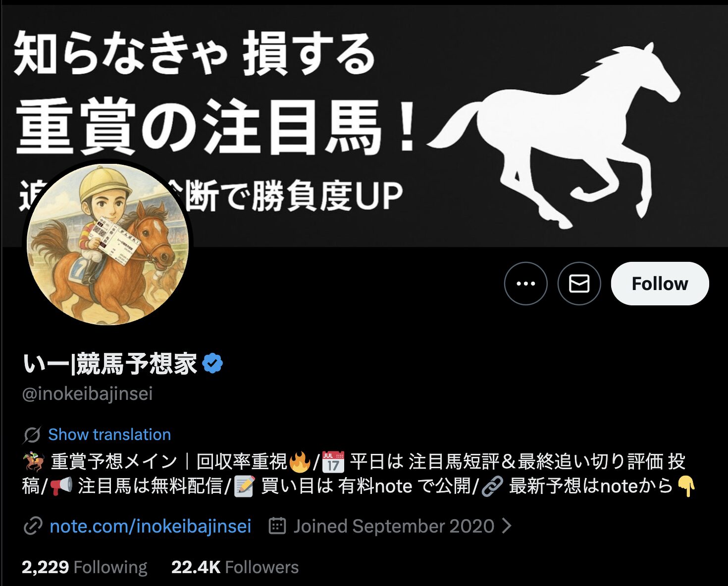Viewport: 728px width, 586px height.
Task: Click the @inokeibajinsei handle
Action: (x=88, y=394)
